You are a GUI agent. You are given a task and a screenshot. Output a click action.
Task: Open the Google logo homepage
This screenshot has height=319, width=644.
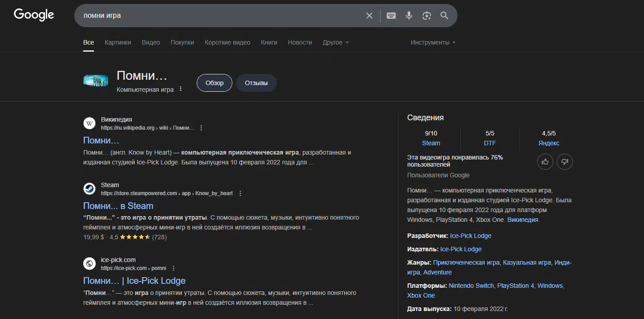pos(34,15)
